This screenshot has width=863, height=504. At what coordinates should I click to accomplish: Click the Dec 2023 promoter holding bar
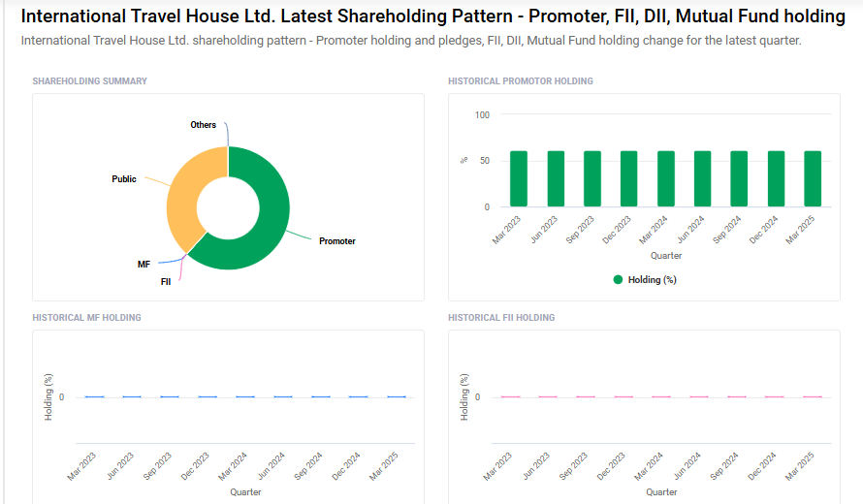tap(629, 178)
